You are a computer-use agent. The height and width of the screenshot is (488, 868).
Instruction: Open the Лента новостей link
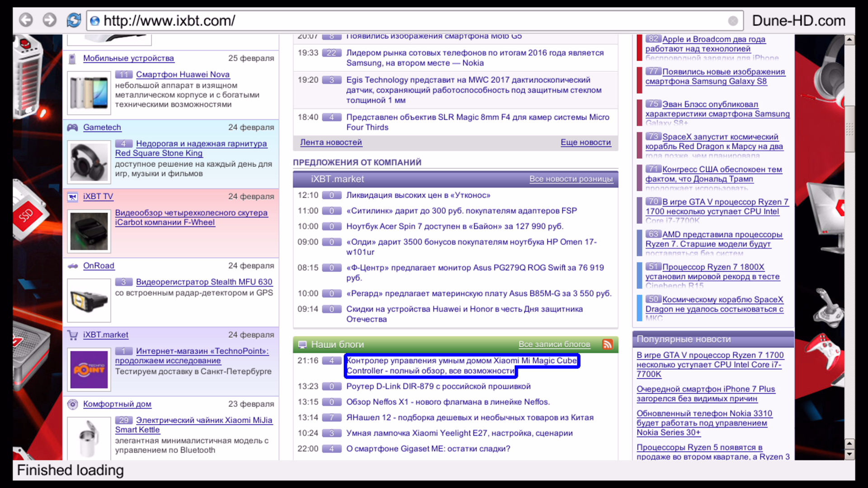tap(331, 142)
